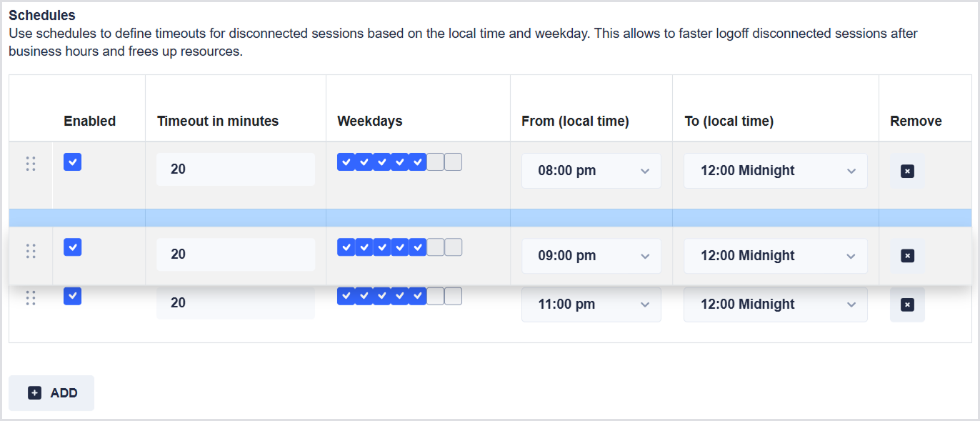Expand To time dropdown in 08:00 pm row
Screen dimensions: 980x421
[x=775, y=171]
